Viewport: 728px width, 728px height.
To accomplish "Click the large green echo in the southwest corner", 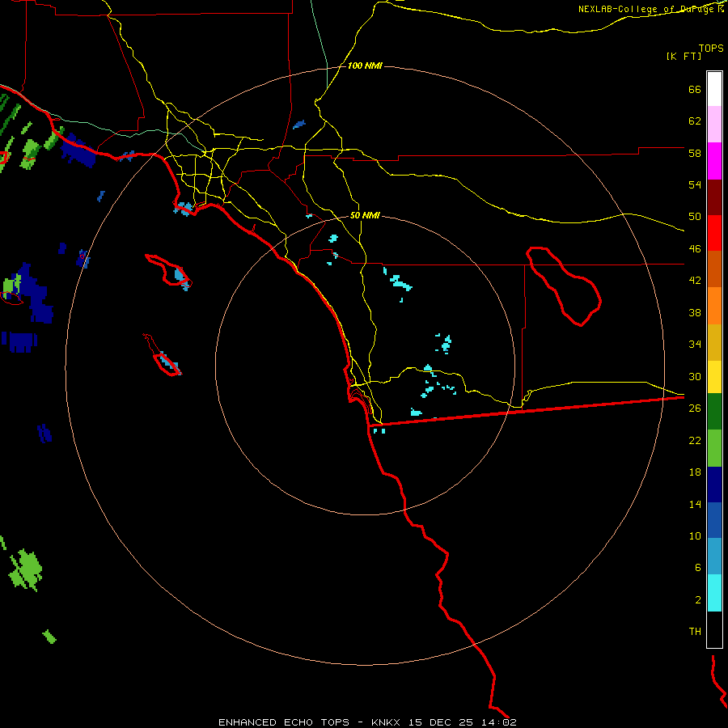I will point(26,569).
